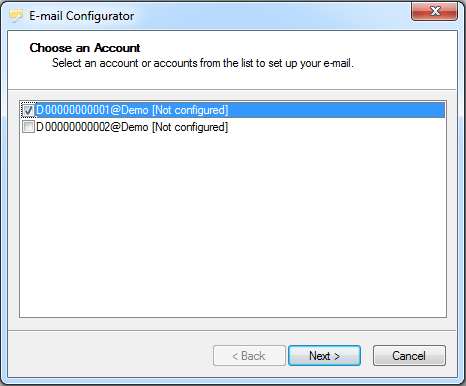This screenshot has width=466, height=386.
Task: Close the E-mail Configurator dialog
Action: pyautogui.click(x=434, y=11)
